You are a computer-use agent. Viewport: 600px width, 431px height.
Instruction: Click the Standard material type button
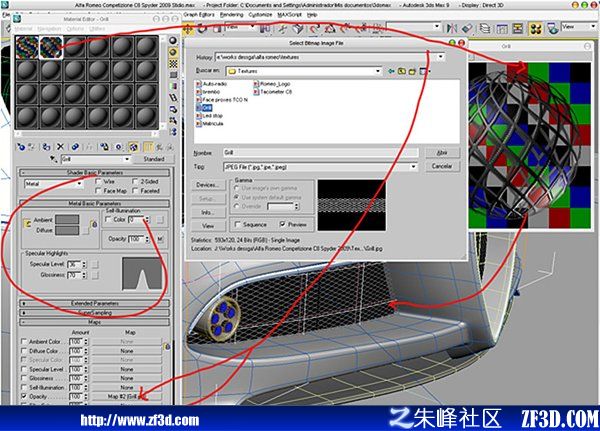pos(154,159)
